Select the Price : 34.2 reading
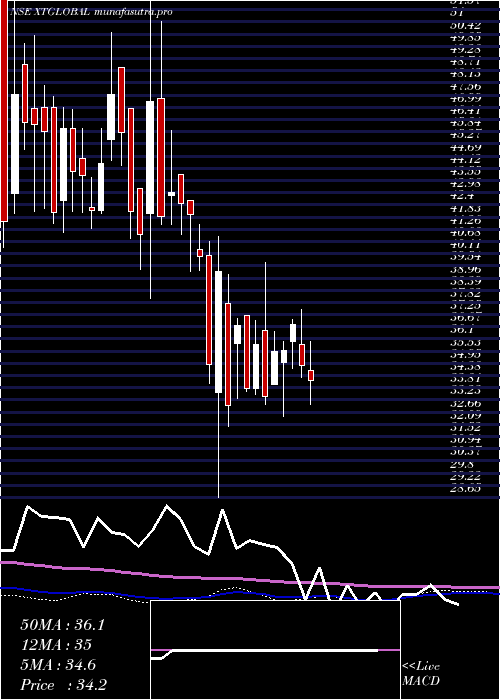500x700 pixels. [63, 685]
